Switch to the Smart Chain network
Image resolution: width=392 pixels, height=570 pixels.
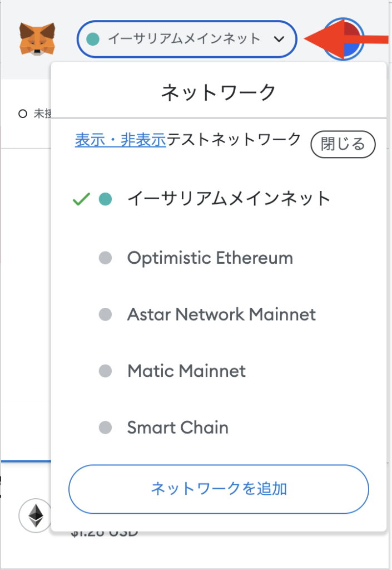[x=177, y=427]
